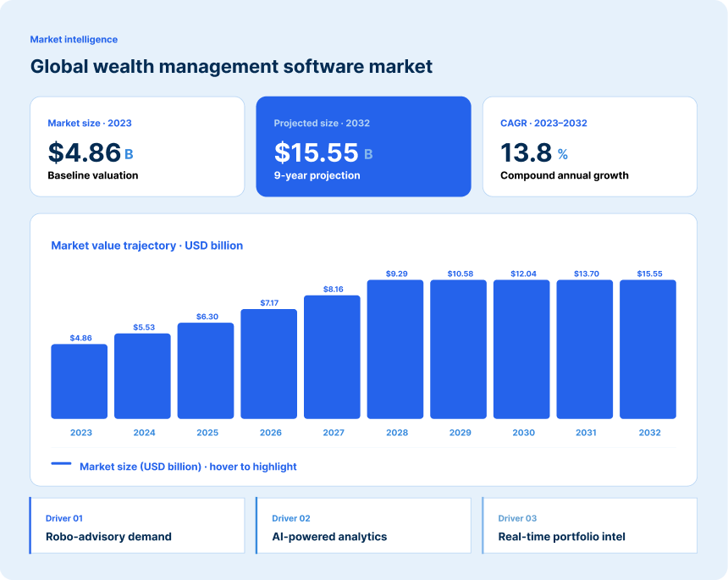
Task: Select the highlighted Projected size 2032 card
Action: [x=363, y=146]
